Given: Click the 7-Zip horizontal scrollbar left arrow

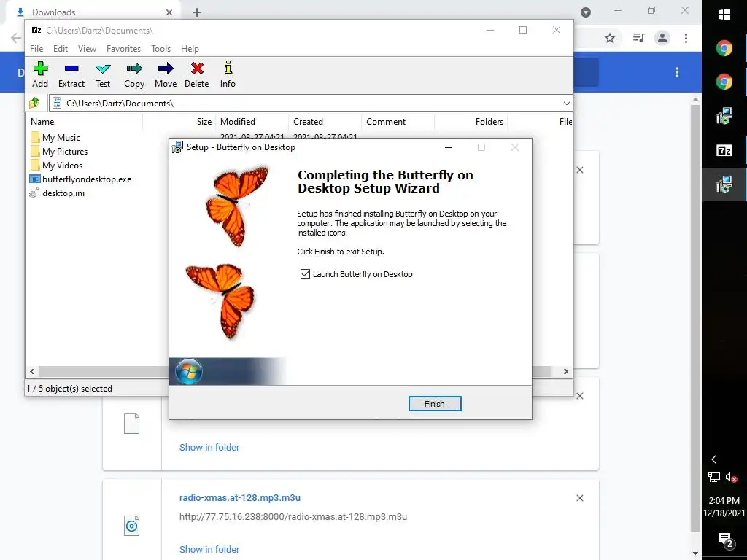Looking at the screenshot, I should click(32, 371).
